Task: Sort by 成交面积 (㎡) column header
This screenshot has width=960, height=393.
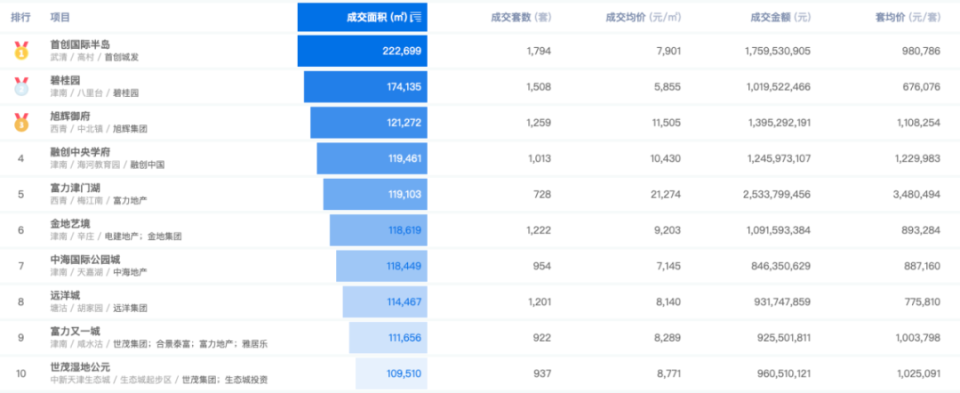Action: coord(362,17)
